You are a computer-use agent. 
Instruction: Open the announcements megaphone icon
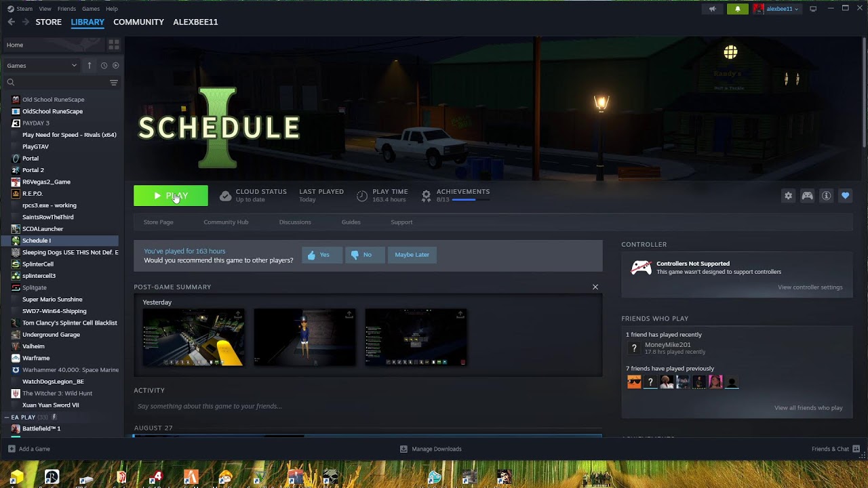(712, 9)
